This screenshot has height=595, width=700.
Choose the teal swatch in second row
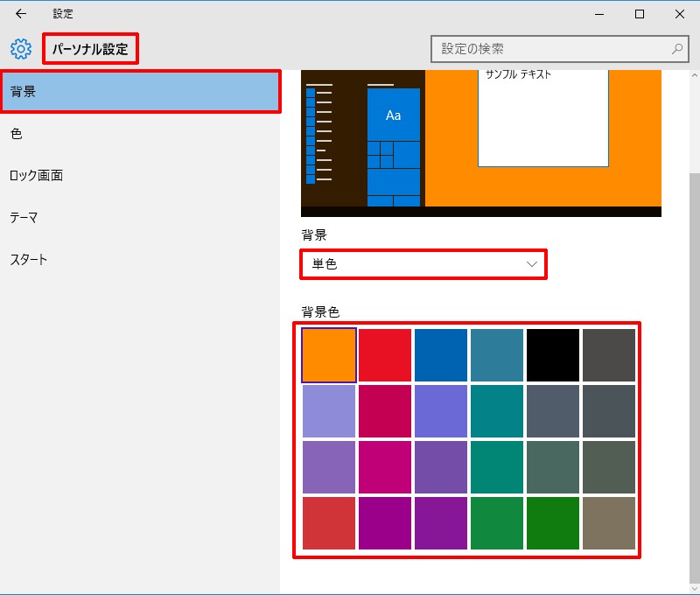497,411
